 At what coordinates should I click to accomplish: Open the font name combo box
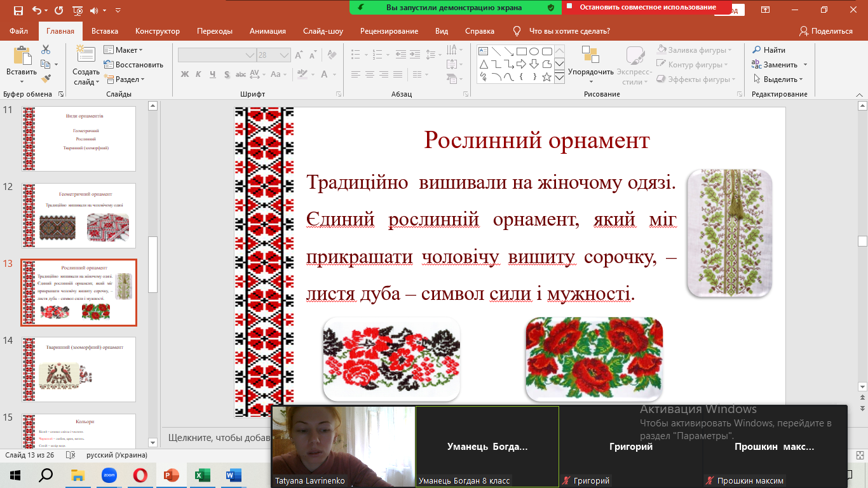(217, 55)
